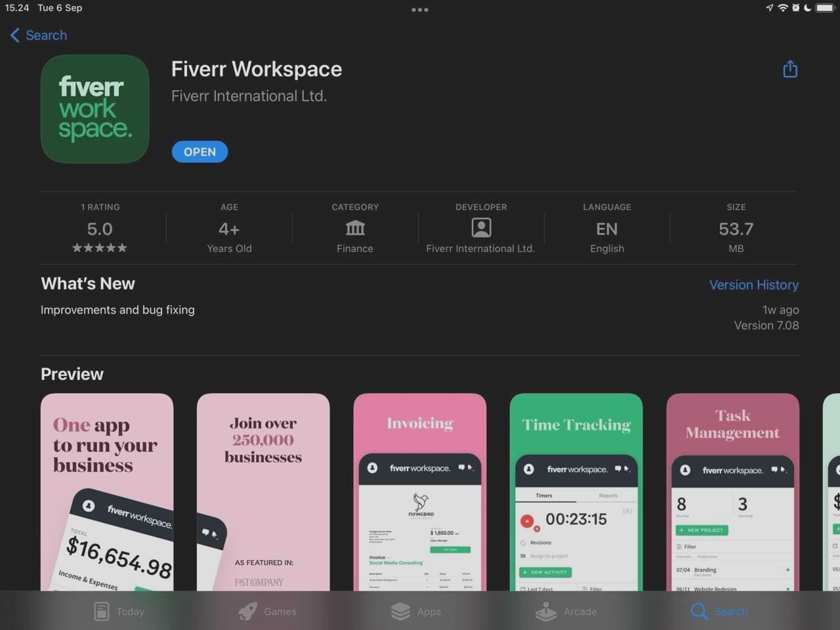This screenshot has height=630, width=840.
Task: Tap the three-dot multitasking menu at top
Action: 420,10
